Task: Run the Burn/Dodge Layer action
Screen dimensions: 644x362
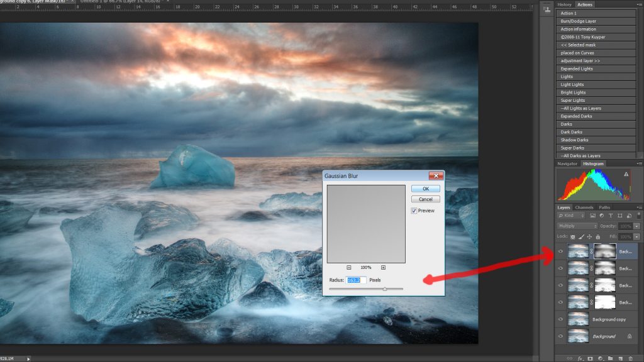Action: point(596,21)
